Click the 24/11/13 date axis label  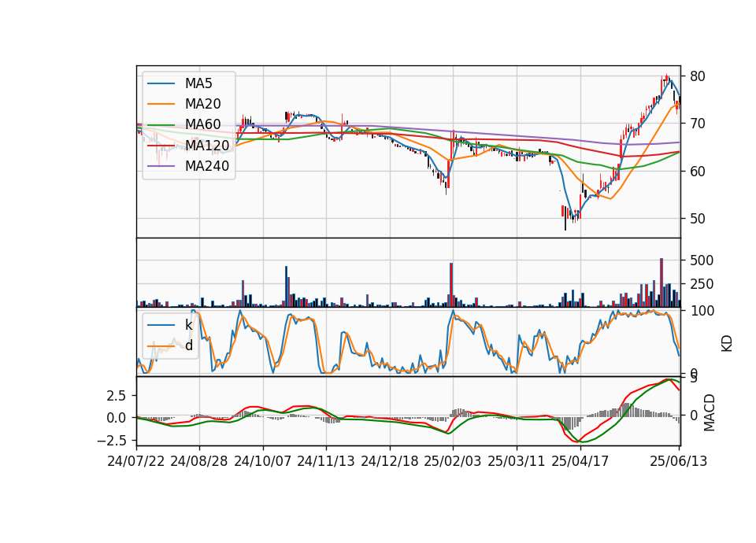(326, 461)
